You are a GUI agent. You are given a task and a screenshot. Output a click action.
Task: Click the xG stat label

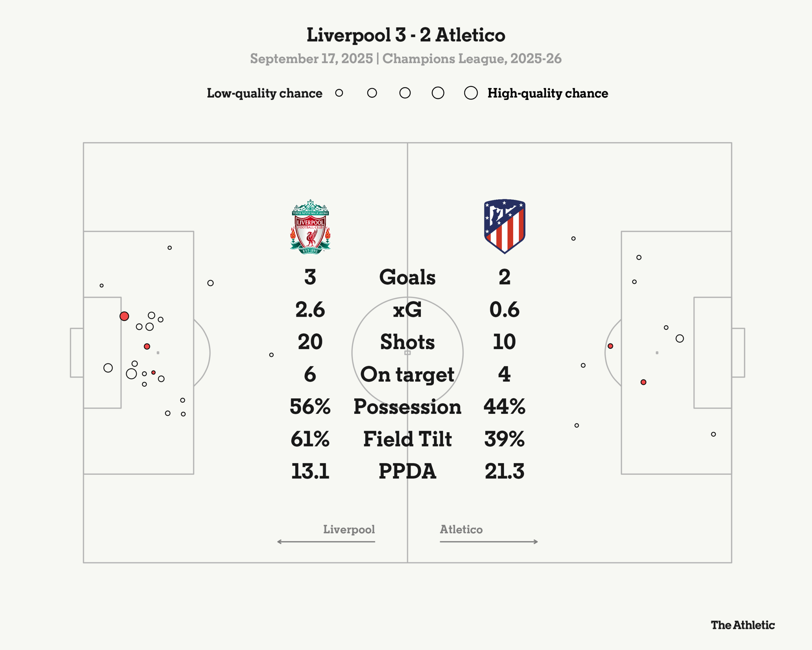click(407, 310)
